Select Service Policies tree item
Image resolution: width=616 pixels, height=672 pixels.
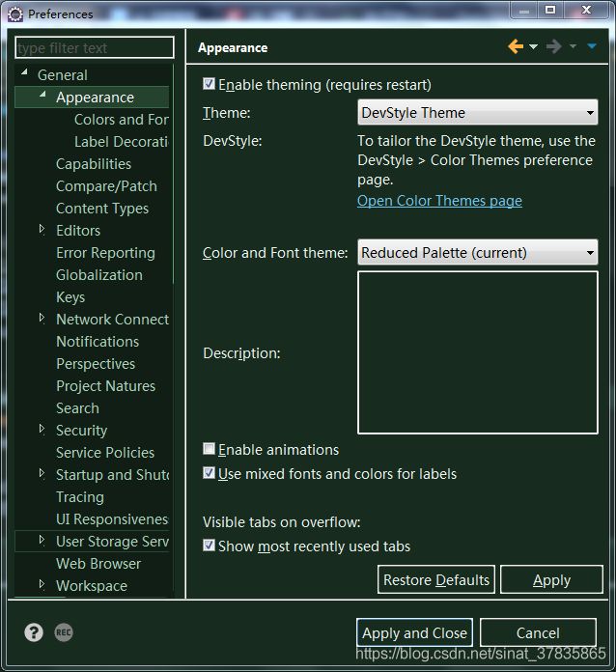(105, 453)
